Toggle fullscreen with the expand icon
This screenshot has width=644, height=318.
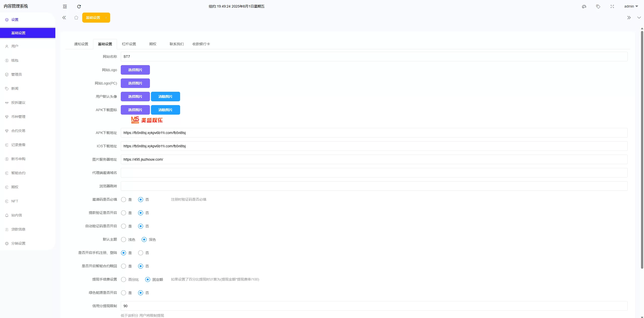point(612,7)
